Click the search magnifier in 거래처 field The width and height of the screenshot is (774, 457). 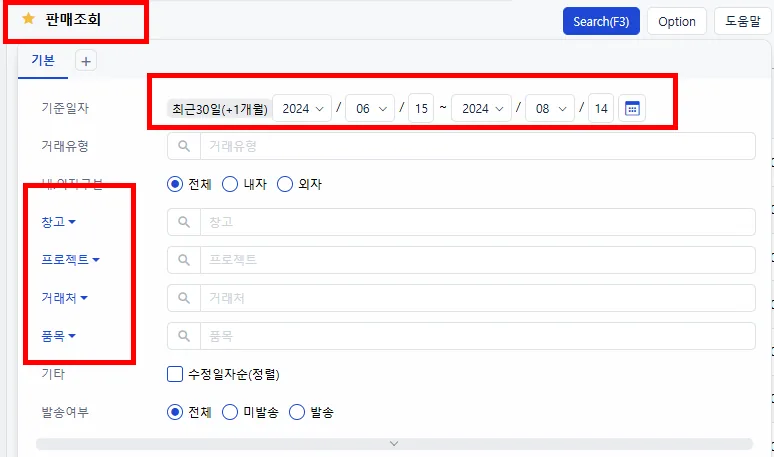coord(184,298)
